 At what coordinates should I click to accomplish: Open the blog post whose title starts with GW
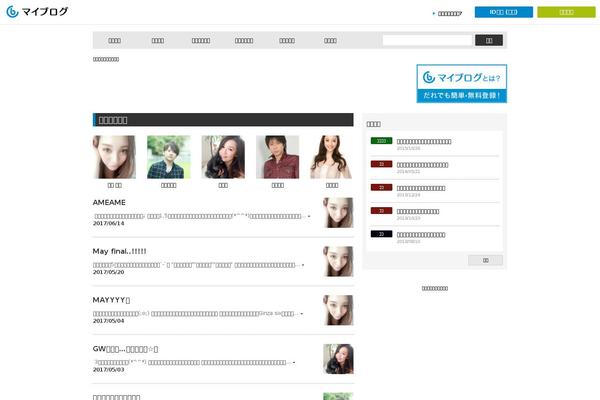click(126, 349)
